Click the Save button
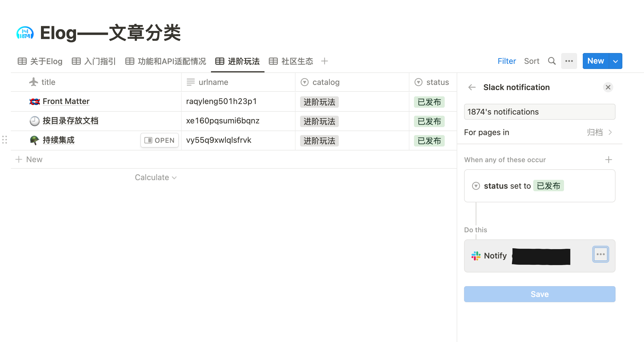This screenshot has width=644, height=342. [539, 294]
